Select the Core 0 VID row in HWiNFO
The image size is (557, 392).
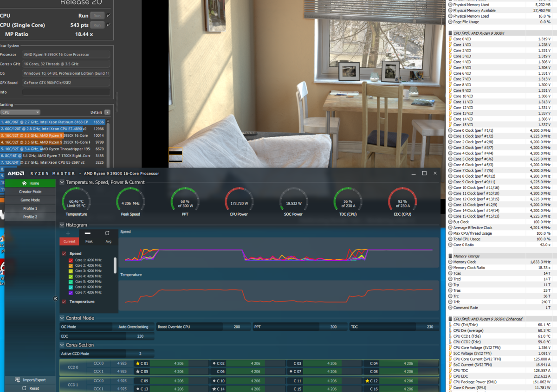point(502,39)
